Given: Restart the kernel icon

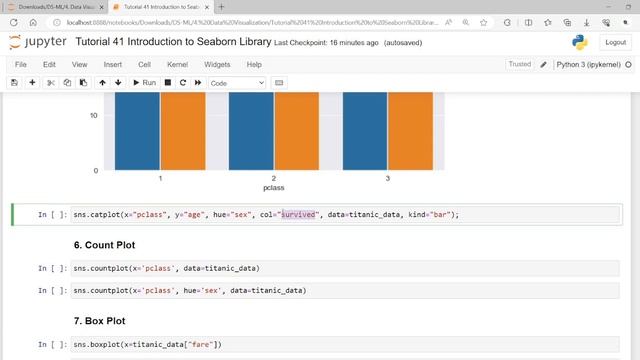Looking at the screenshot, I should click(x=183, y=83).
